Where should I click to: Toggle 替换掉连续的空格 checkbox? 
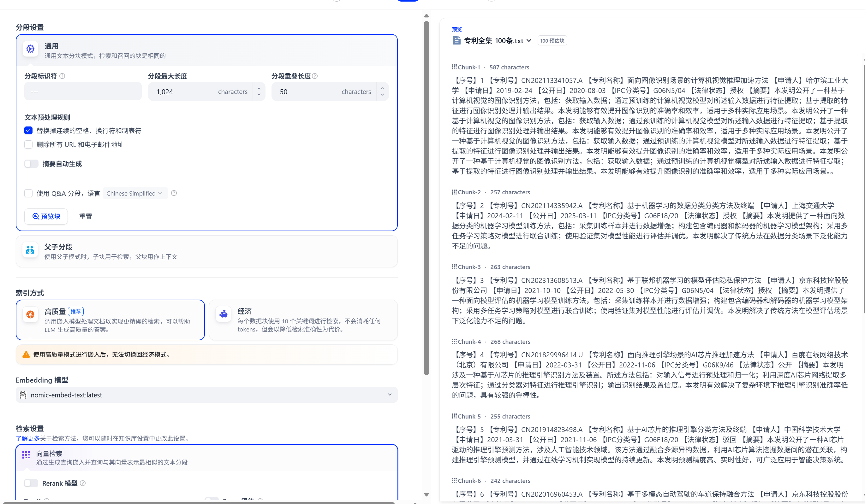28,131
